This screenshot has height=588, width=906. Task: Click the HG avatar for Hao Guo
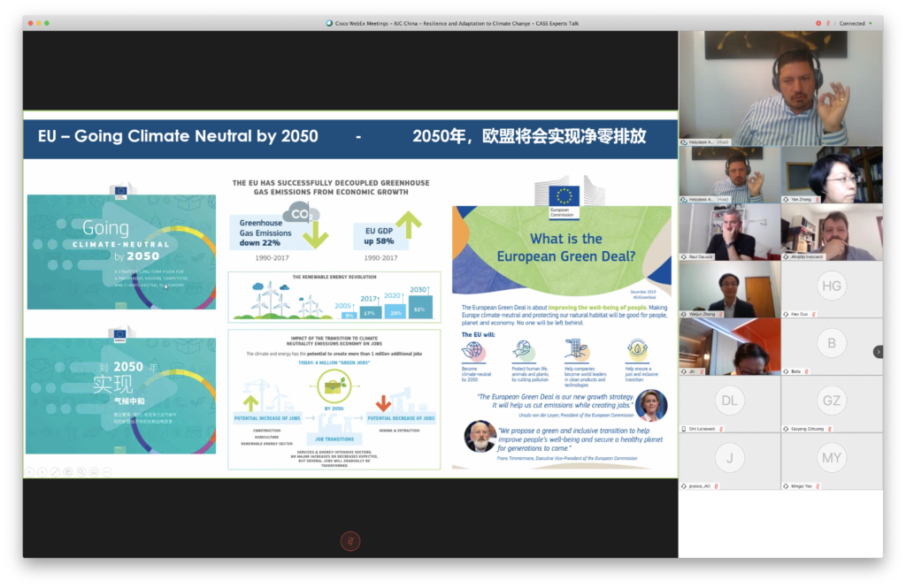click(832, 286)
